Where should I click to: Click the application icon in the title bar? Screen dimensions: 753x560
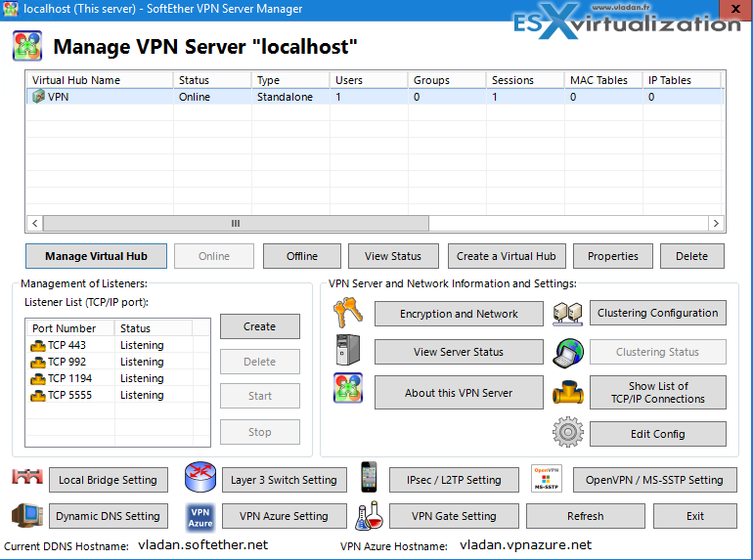coord(11,9)
